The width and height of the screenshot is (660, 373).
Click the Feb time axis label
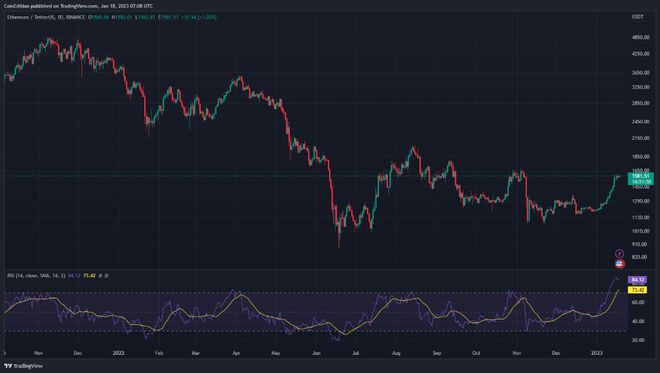[159, 353]
